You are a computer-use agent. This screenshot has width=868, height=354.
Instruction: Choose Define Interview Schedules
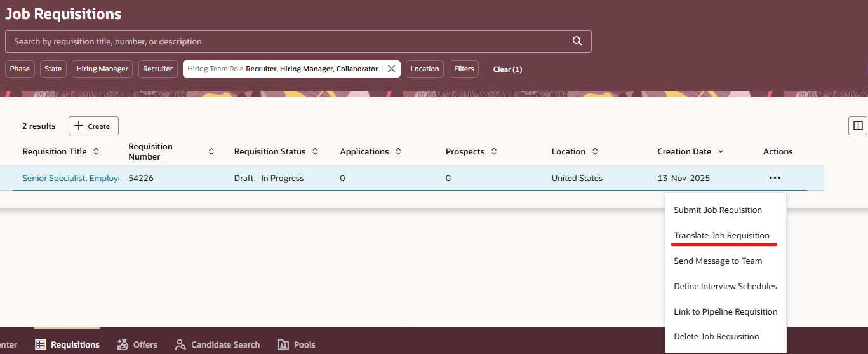[x=725, y=286]
